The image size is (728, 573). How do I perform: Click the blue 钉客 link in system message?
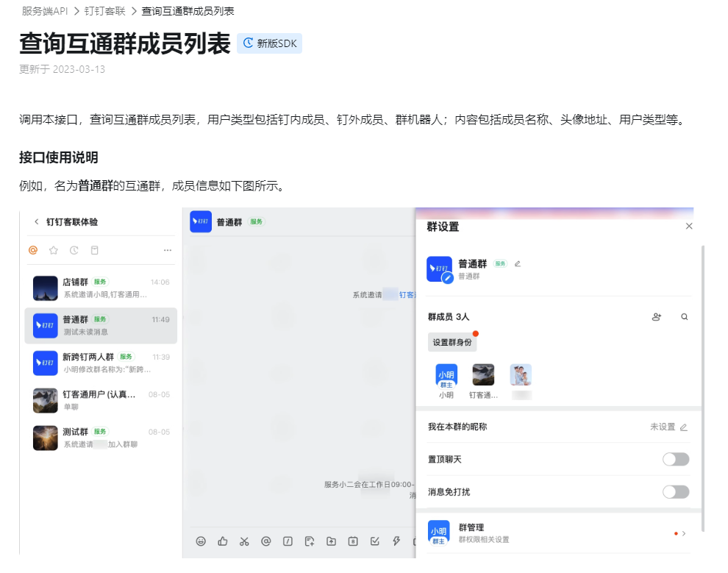(x=407, y=295)
